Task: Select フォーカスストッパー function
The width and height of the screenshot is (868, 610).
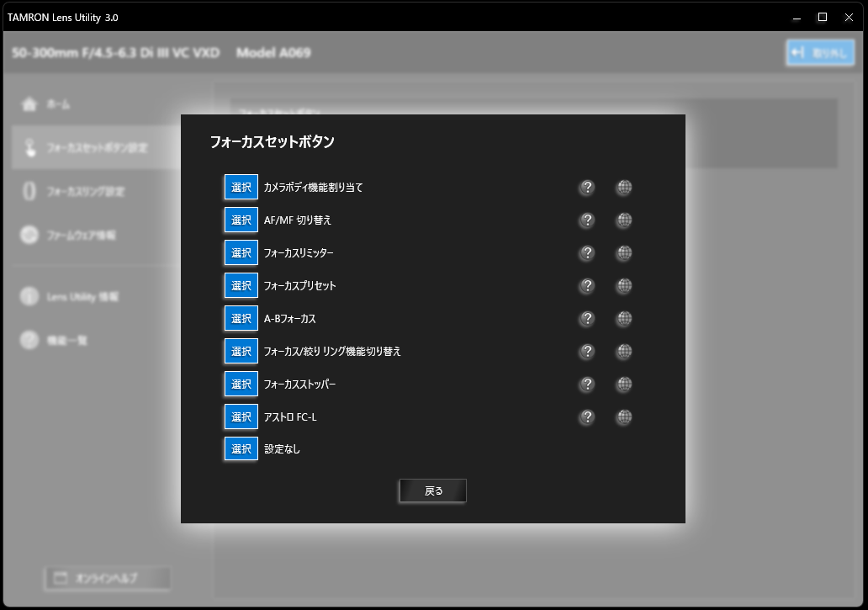Action: coord(241,385)
